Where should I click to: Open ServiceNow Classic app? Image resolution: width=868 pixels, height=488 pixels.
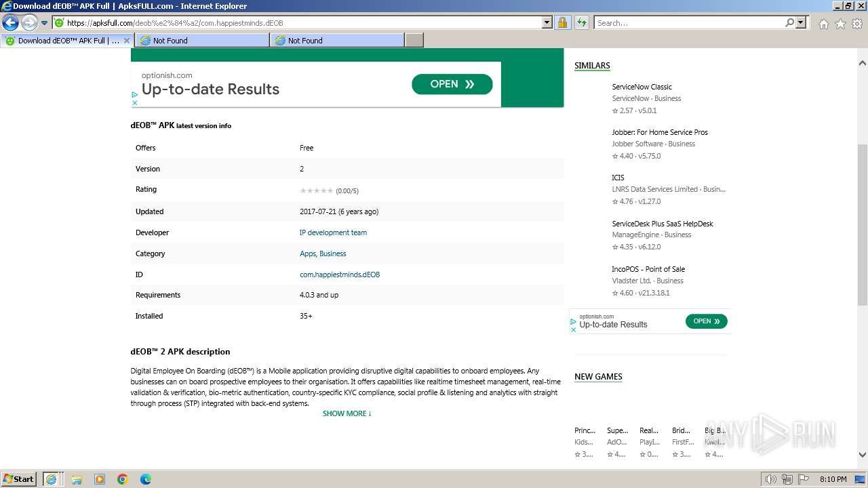click(642, 87)
